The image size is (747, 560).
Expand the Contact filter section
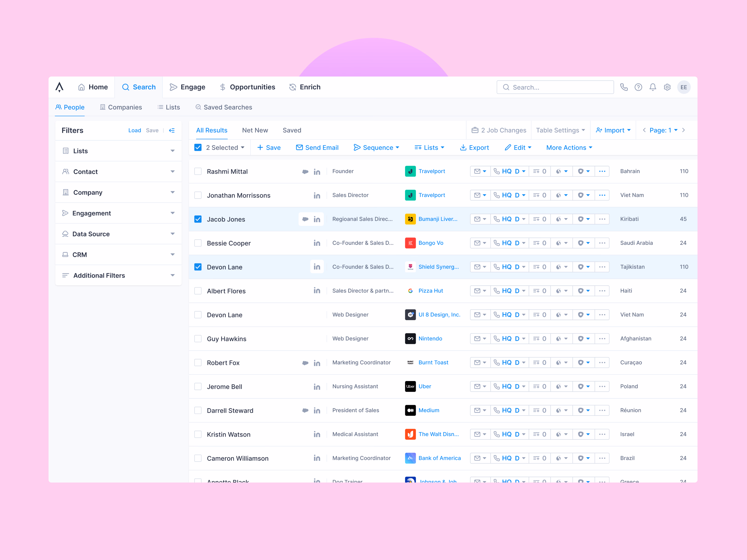pyautogui.click(x=118, y=172)
